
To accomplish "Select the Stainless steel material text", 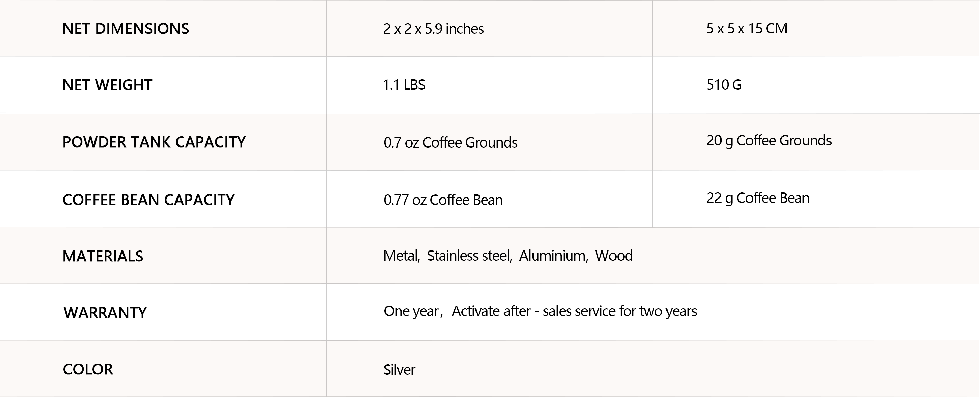I will (x=469, y=256).
